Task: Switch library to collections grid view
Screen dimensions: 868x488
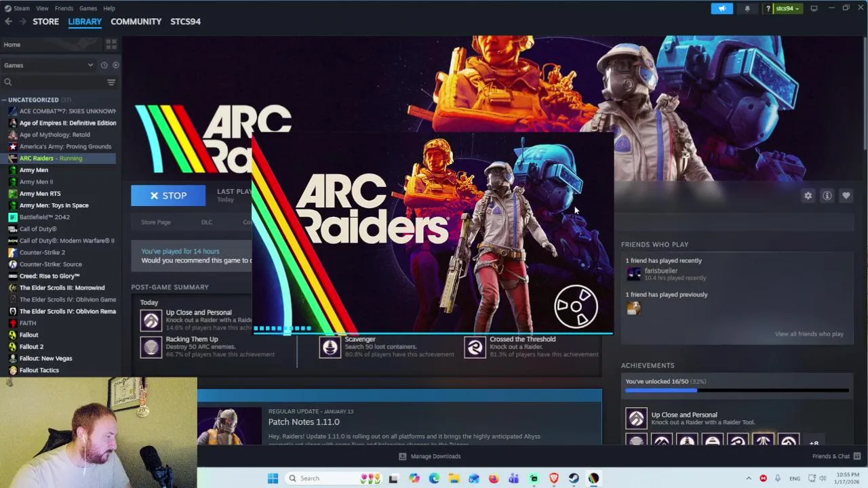Action: [x=111, y=44]
